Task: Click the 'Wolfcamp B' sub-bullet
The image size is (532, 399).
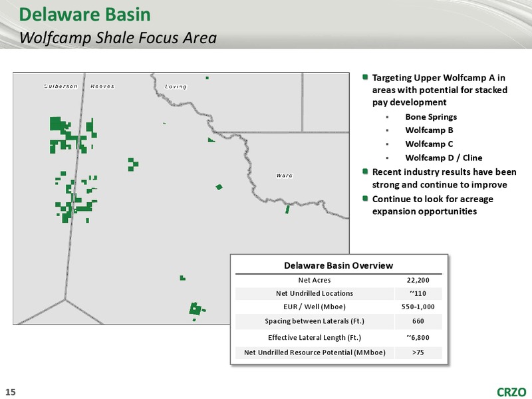Action: point(429,130)
